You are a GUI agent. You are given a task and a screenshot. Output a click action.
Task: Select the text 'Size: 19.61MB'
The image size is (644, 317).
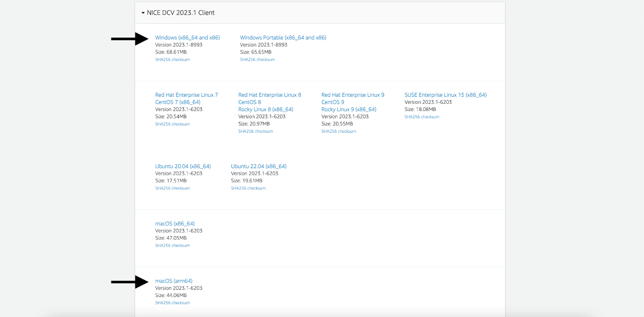tap(247, 181)
